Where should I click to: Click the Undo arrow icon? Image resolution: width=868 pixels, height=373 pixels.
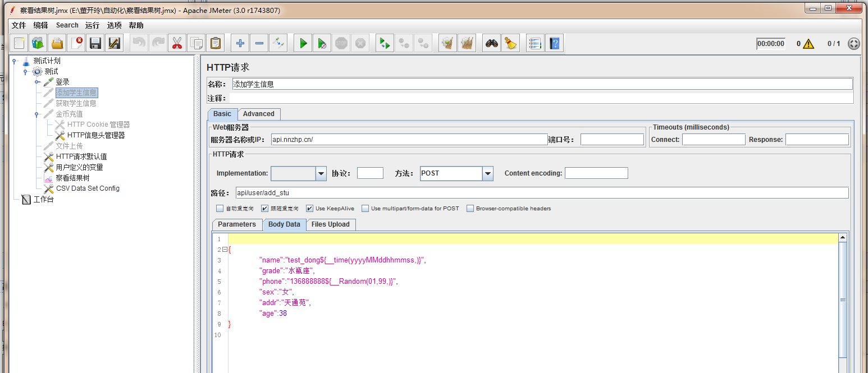point(139,43)
